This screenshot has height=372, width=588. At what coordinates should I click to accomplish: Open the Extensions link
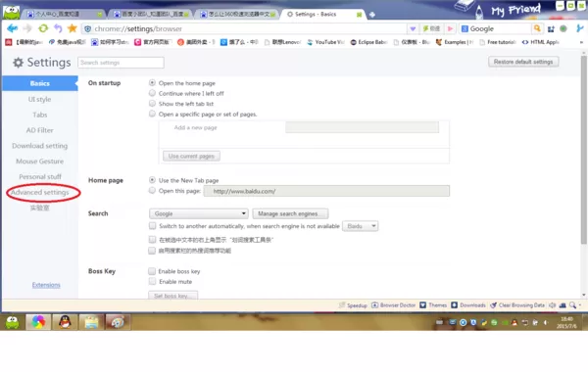pyautogui.click(x=46, y=285)
